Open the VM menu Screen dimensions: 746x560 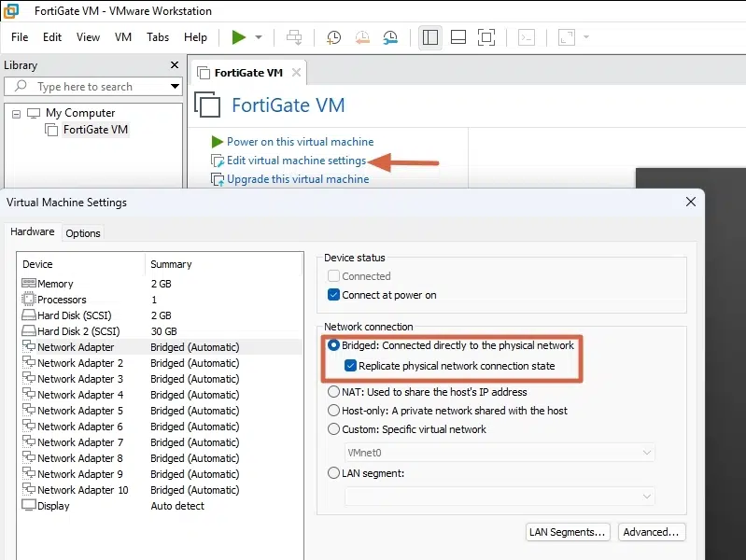(122, 37)
